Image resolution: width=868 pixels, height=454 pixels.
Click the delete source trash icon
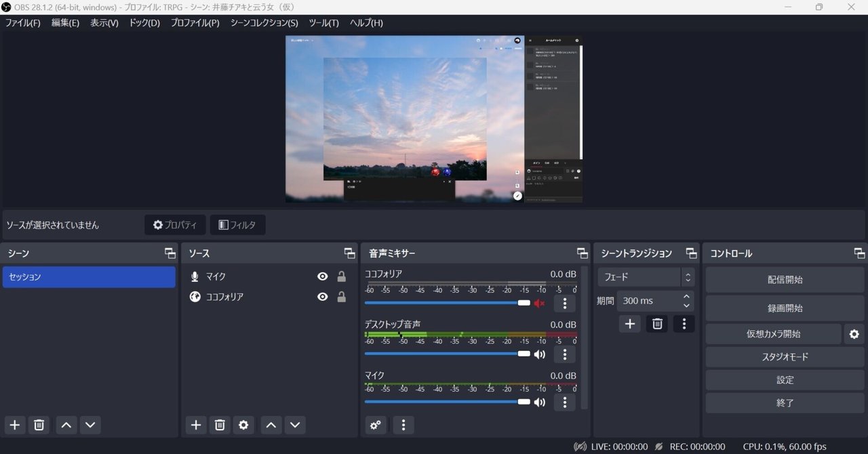coord(220,425)
